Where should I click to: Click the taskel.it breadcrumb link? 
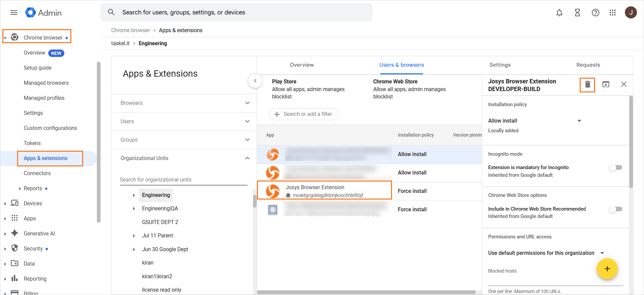[x=120, y=43]
